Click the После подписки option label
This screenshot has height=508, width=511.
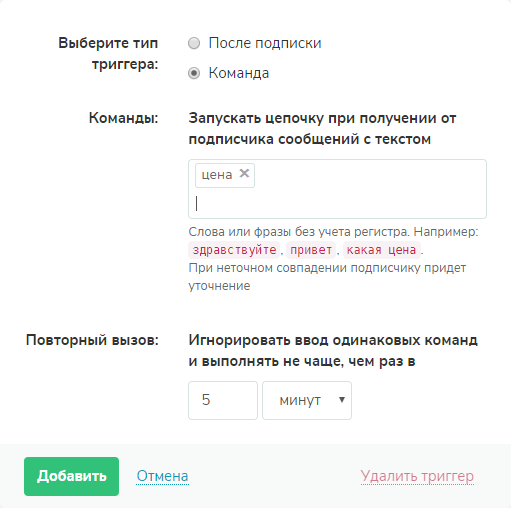(x=265, y=43)
